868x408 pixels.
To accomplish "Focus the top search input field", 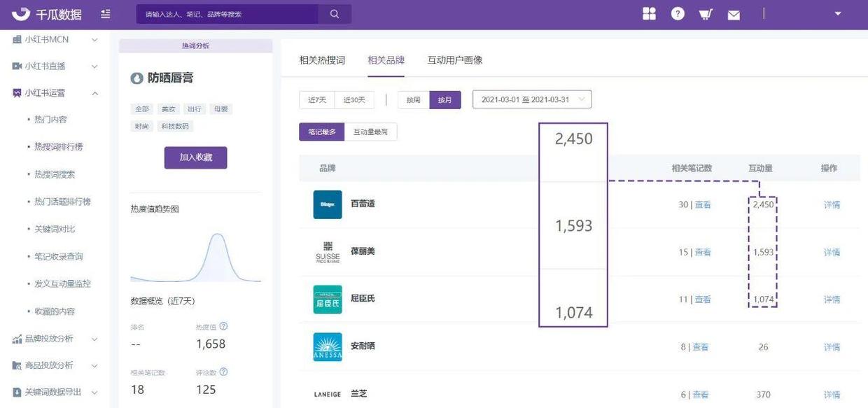I will (x=227, y=14).
